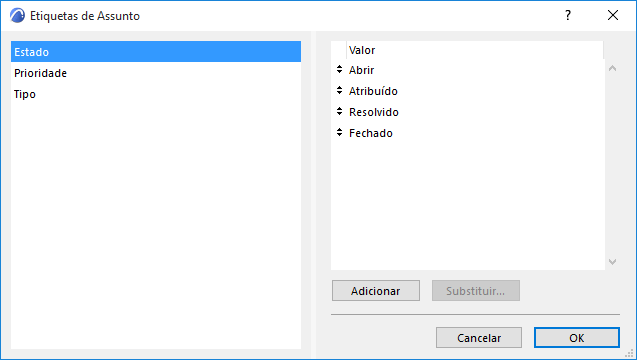Dismiss dialog with Cancelar button
637x360 pixels.
point(479,338)
